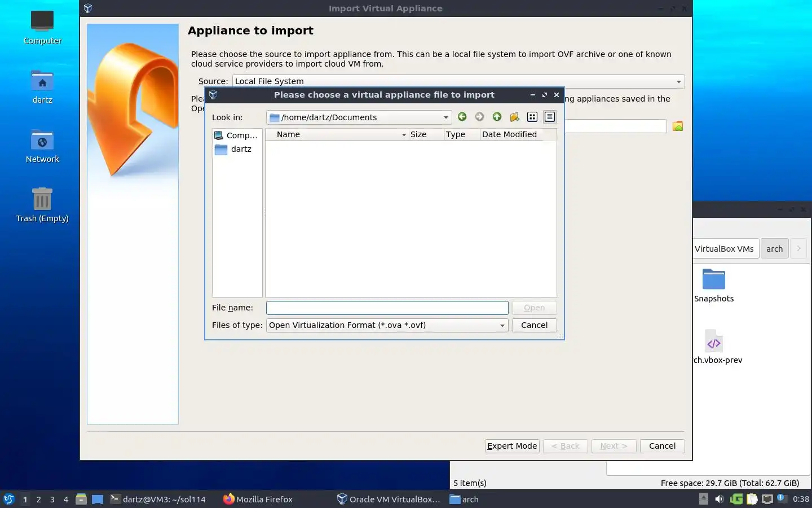Go forward in the file chooser

(x=479, y=117)
